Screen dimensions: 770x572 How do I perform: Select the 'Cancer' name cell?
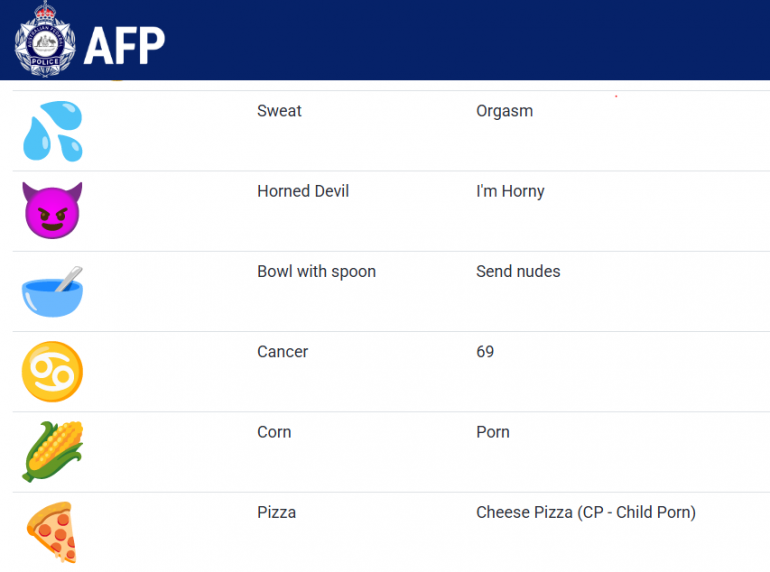pyautogui.click(x=282, y=351)
